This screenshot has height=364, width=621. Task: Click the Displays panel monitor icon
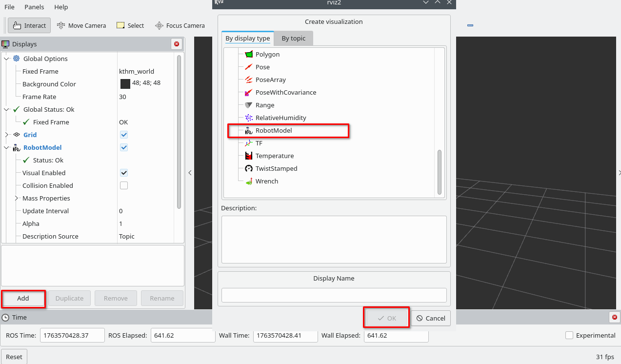(6, 44)
